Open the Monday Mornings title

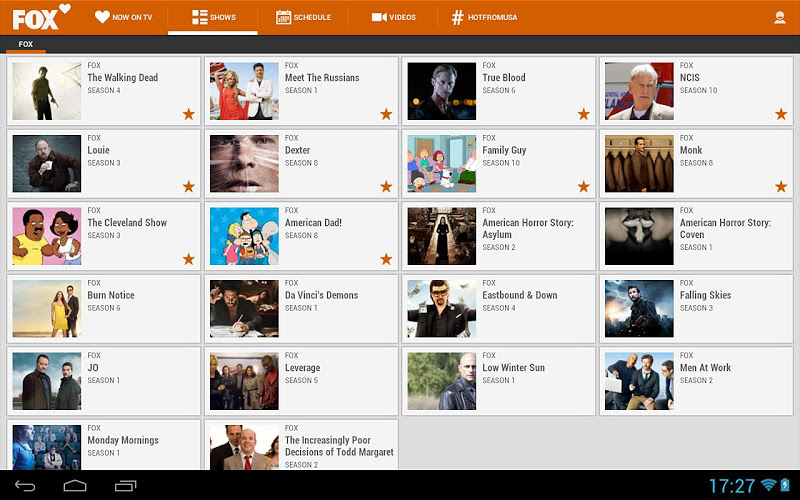pos(123,440)
